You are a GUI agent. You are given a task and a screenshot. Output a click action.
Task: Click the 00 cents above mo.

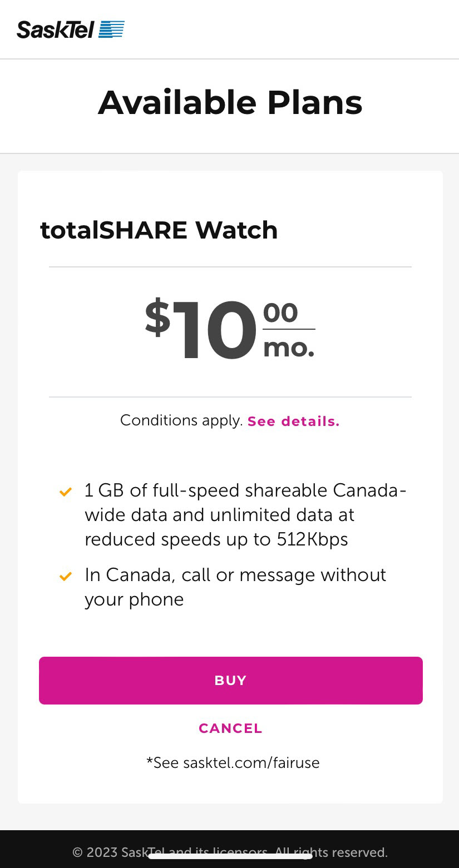pyautogui.click(x=280, y=313)
